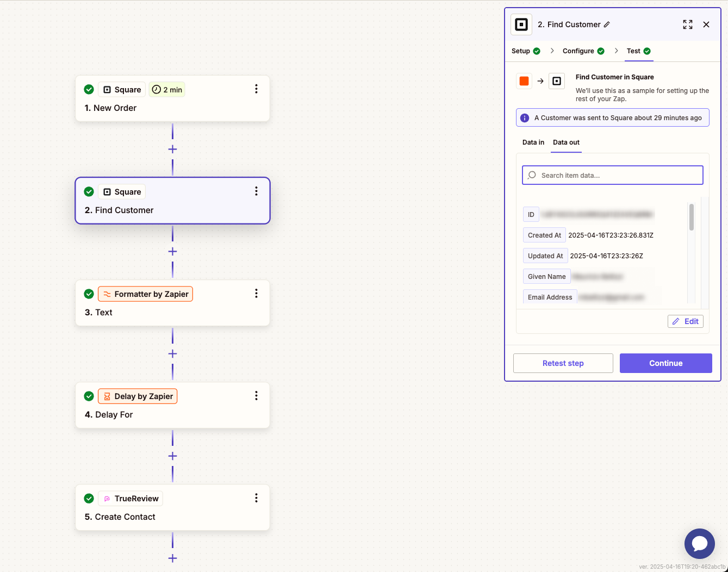Add a step between Find Customer and Text
This screenshot has height=572, width=728.
coord(172,251)
